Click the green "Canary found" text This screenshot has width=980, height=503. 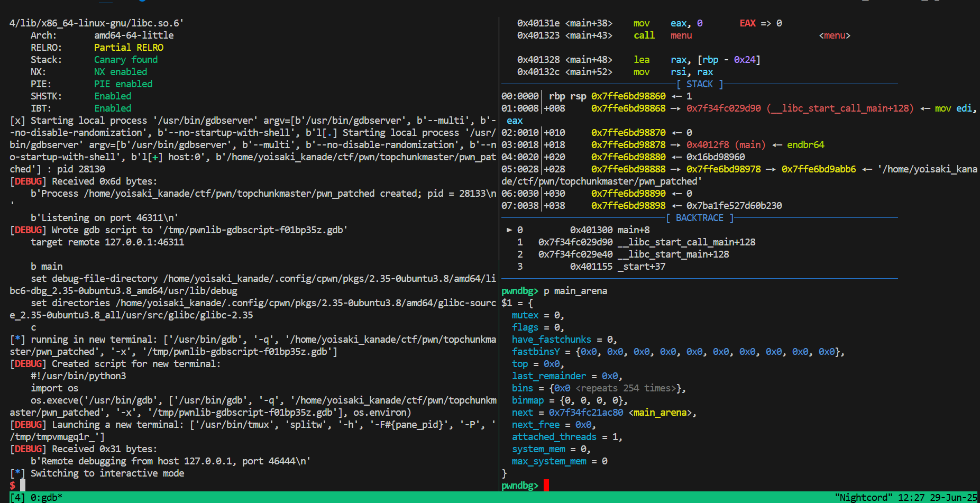point(126,60)
